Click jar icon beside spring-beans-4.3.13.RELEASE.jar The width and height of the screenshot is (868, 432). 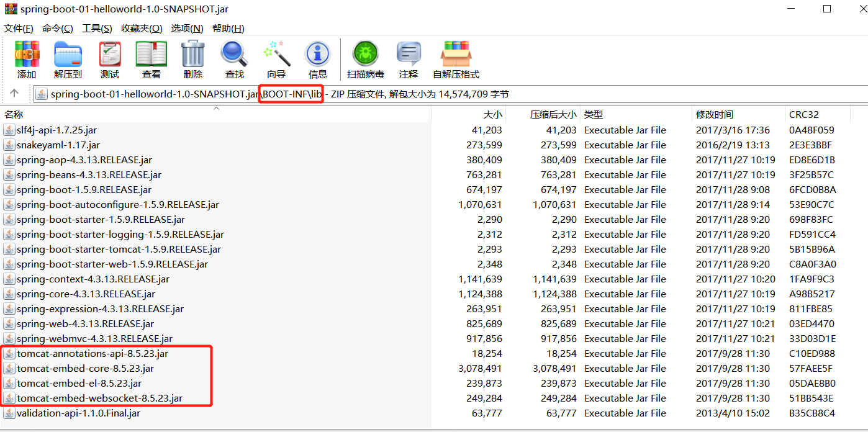tap(9, 175)
